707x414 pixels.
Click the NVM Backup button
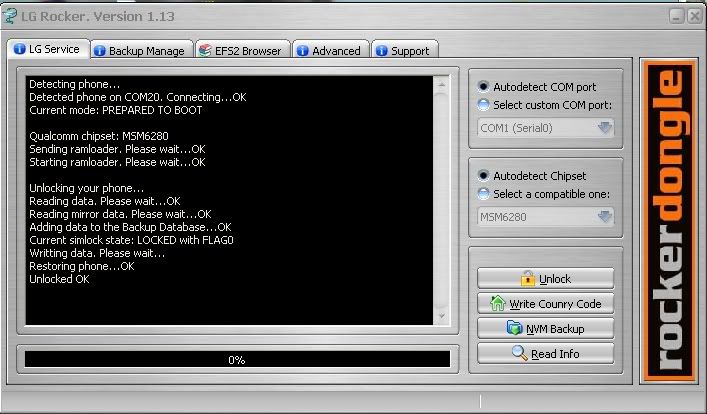pyautogui.click(x=546, y=328)
